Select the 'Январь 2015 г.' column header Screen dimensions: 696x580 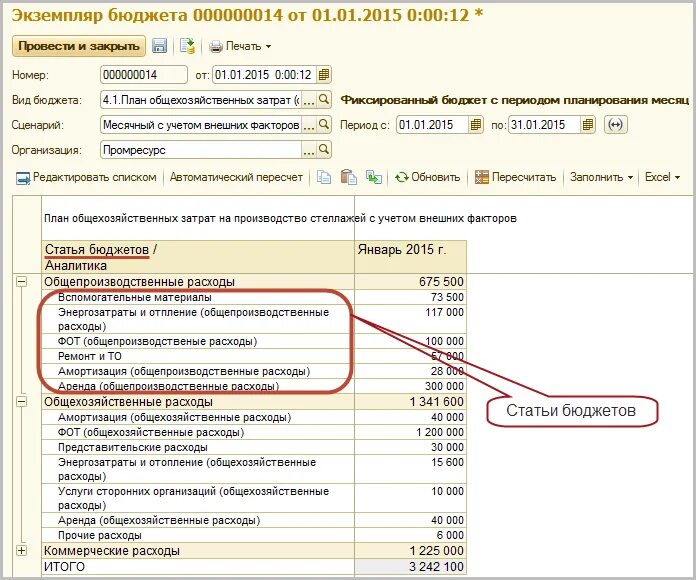pyautogui.click(x=411, y=257)
